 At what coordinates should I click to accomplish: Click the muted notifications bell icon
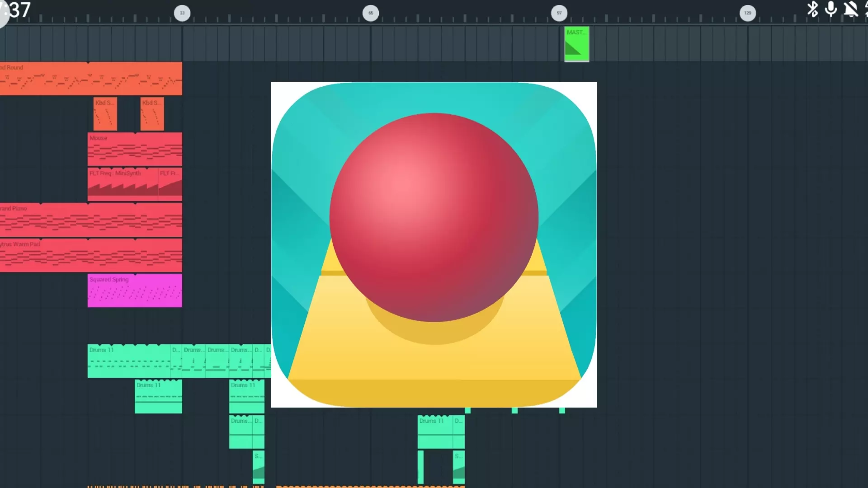(x=850, y=9)
